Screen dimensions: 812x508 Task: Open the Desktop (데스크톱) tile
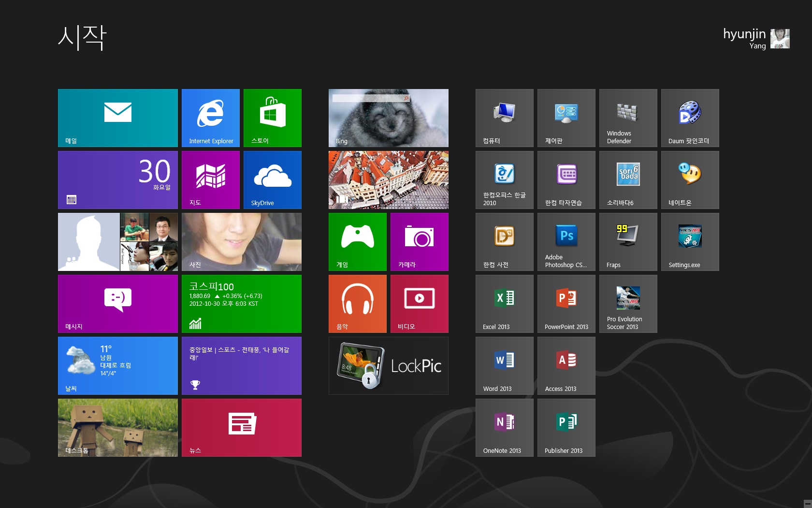point(118,428)
